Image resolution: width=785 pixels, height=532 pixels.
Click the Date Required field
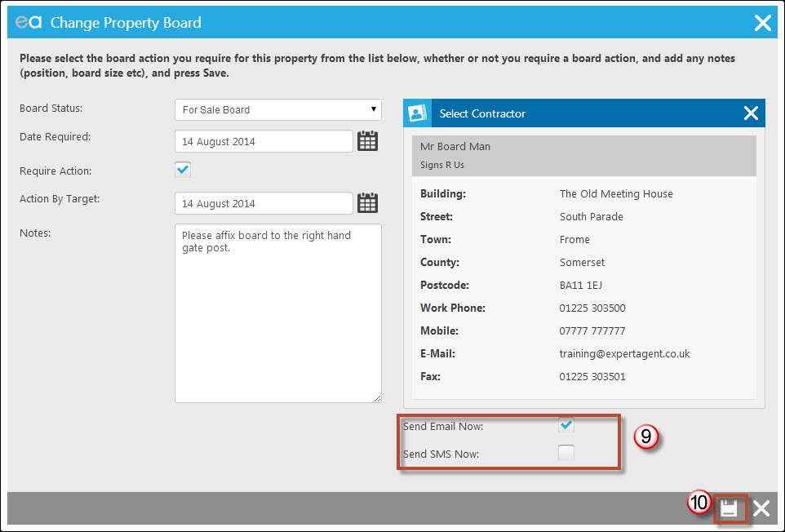click(x=264, y=141)
